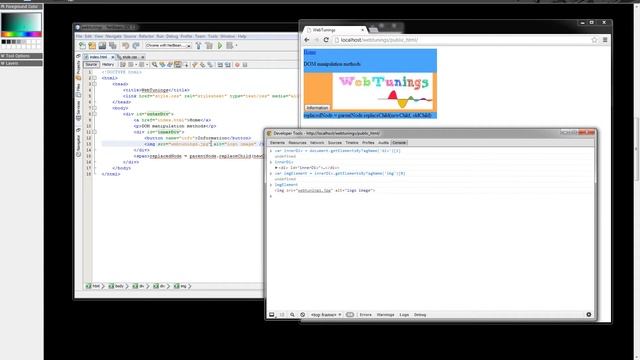
Task: Open the Refactor menu in NetBeans
Action: 146,36
